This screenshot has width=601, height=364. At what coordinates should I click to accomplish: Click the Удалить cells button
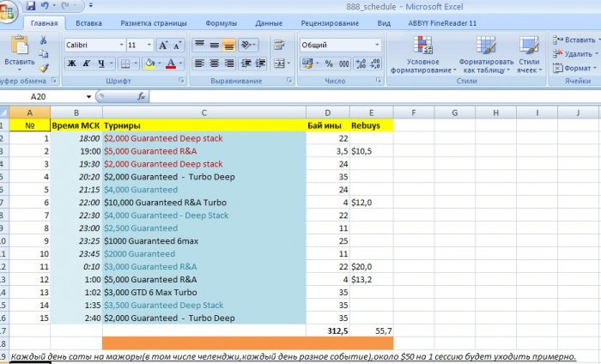tap(575, 53)
